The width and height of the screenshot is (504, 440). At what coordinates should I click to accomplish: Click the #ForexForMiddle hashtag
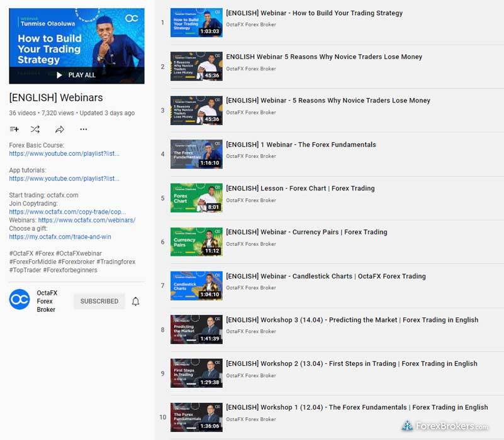(33, 261)
